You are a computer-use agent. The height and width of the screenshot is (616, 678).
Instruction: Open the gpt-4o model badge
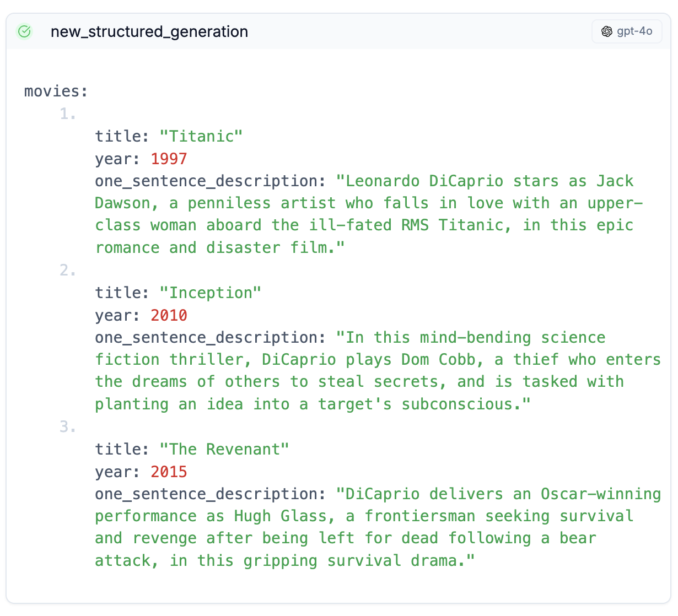627,31
